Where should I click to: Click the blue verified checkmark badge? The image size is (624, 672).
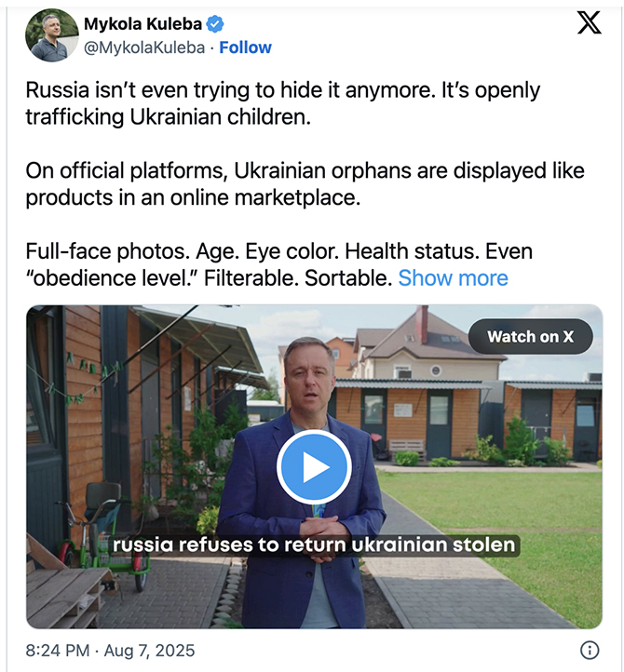coord(215,24)
